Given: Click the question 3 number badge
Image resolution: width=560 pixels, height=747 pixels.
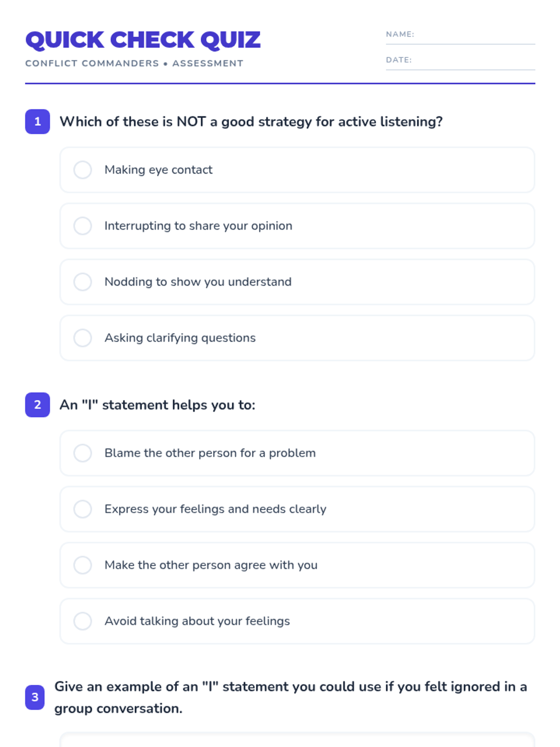Looking at the screenshot, I should coord(35,697).
